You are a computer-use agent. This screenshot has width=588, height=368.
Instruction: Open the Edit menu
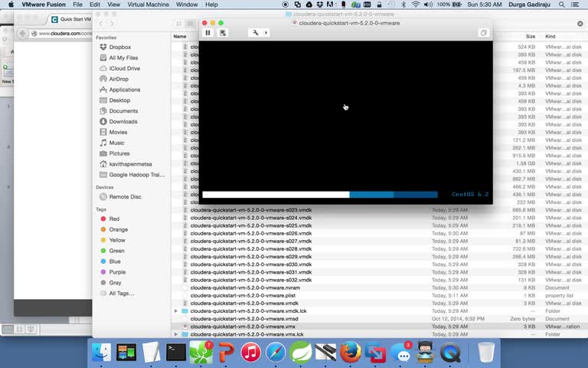95,5
